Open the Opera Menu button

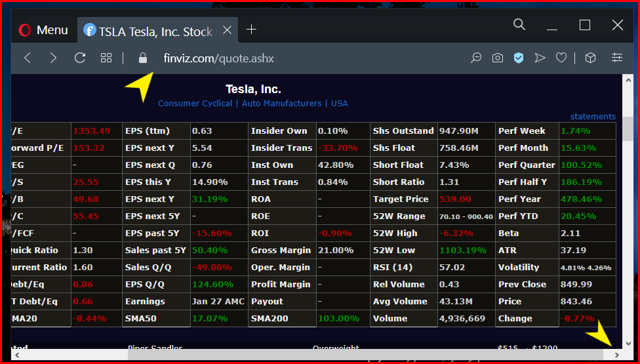(x=43, y=30)
